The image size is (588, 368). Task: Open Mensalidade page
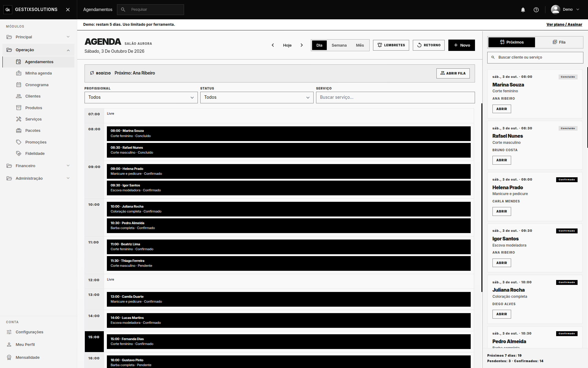point(38,358)
